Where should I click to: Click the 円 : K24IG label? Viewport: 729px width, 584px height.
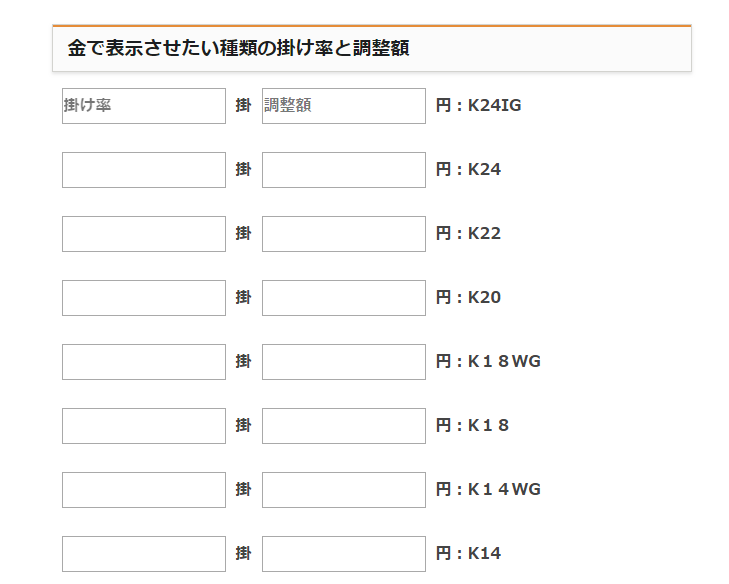pos(478,106)
